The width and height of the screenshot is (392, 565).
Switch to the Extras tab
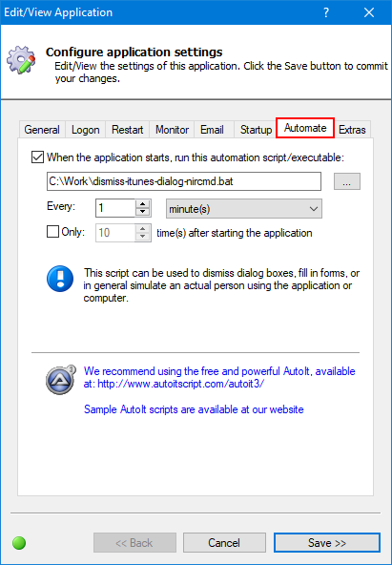click(x=352, y=130)
